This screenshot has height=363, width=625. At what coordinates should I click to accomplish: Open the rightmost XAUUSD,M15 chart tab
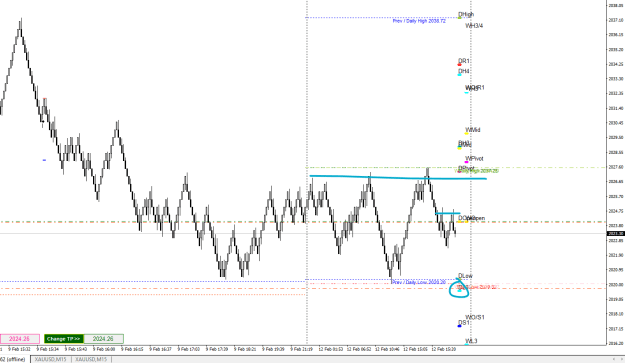(91, 359)
